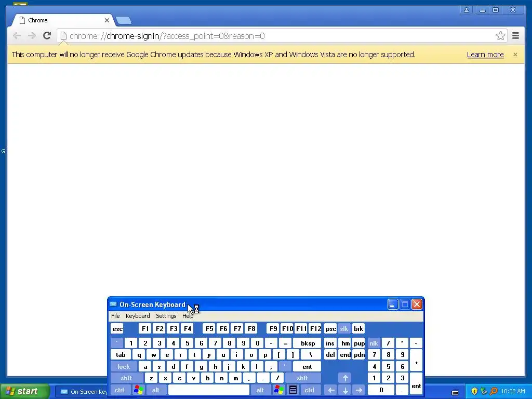Click the right Windows logo key
Screen dimensions: 532x399
click(279, 390)
